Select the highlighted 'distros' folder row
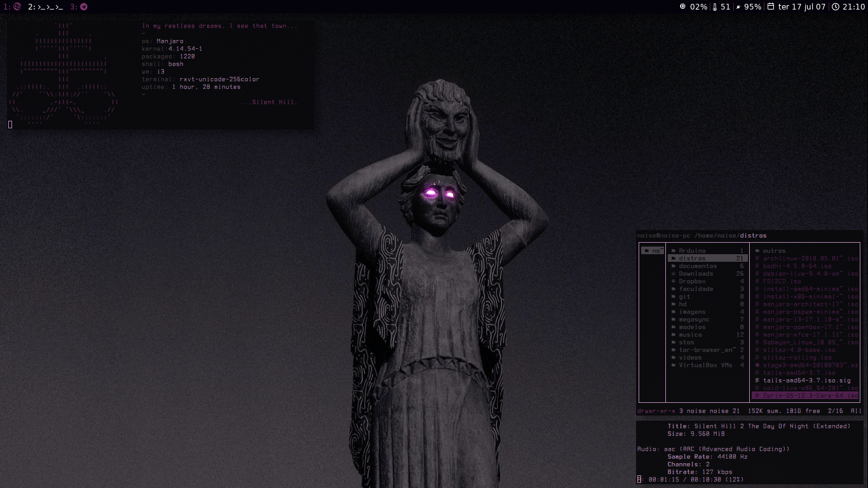The width and height of the screenshot is (868, 488). coord(707,259)
